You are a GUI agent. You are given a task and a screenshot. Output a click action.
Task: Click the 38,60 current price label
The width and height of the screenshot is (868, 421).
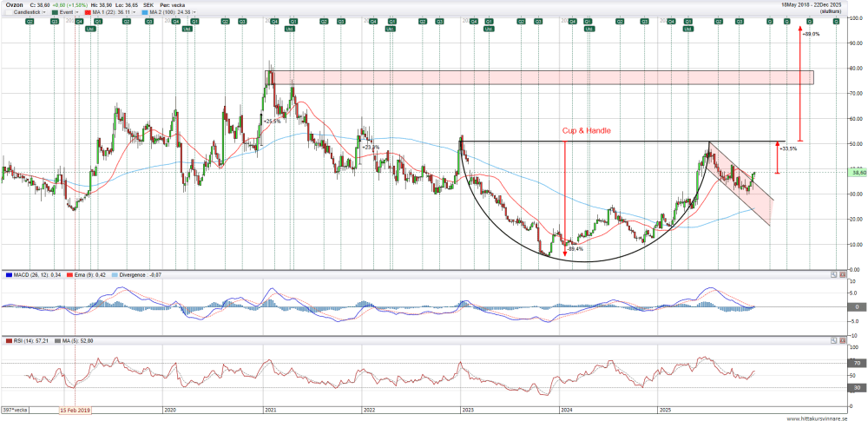pyautogui.click(x=858, y=173)
